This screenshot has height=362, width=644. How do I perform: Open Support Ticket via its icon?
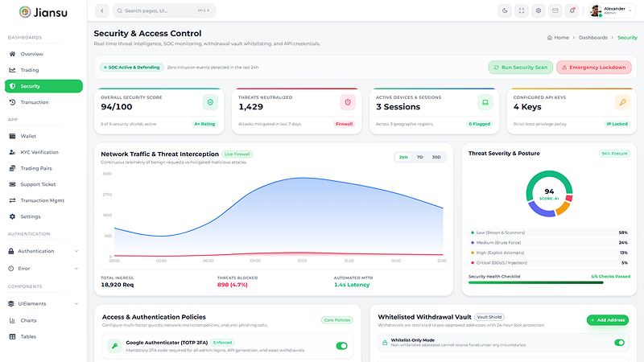point(12,184)
